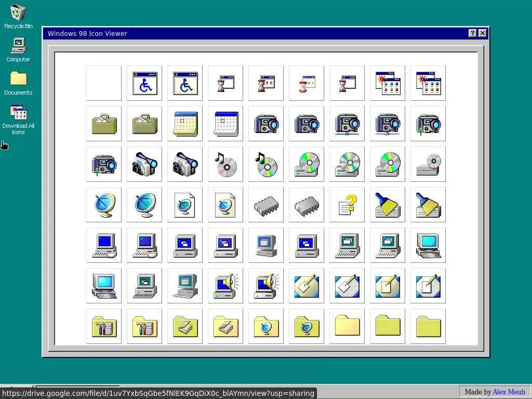Viewport: 532px width, 399px height.
Task: Select the faded computer icon in row six
Action: pyautogui.click(x=185, y=286)
